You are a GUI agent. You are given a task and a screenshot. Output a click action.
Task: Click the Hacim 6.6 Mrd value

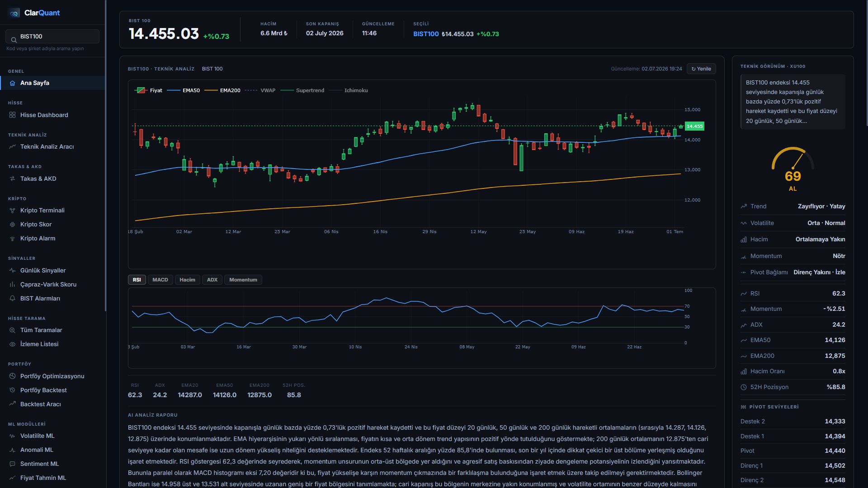[274, 33]
